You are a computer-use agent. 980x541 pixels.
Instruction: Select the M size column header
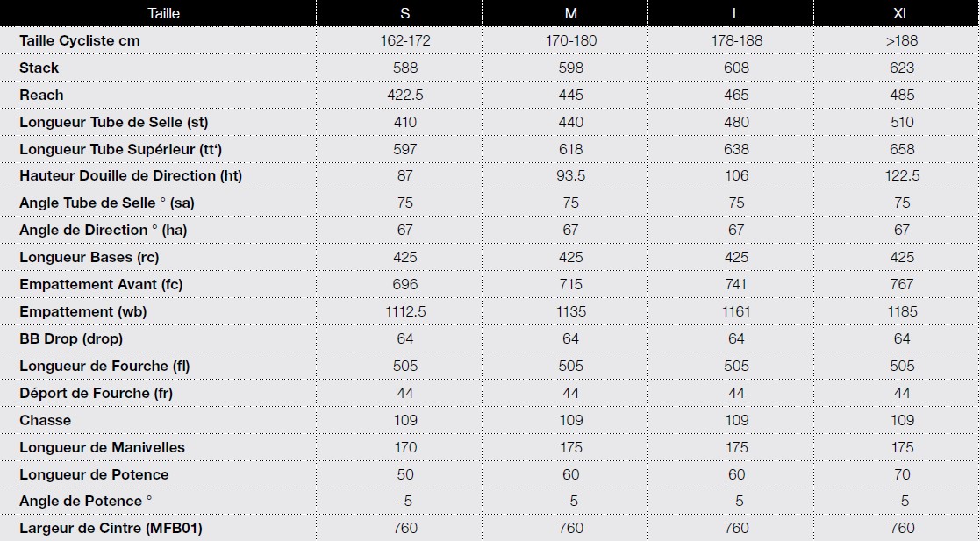pos(570,13)
